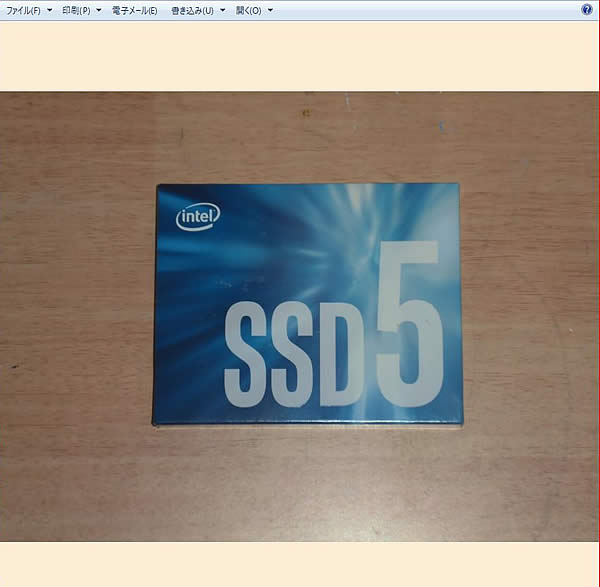Click the empty beige strip below the photo

[300, 563]
